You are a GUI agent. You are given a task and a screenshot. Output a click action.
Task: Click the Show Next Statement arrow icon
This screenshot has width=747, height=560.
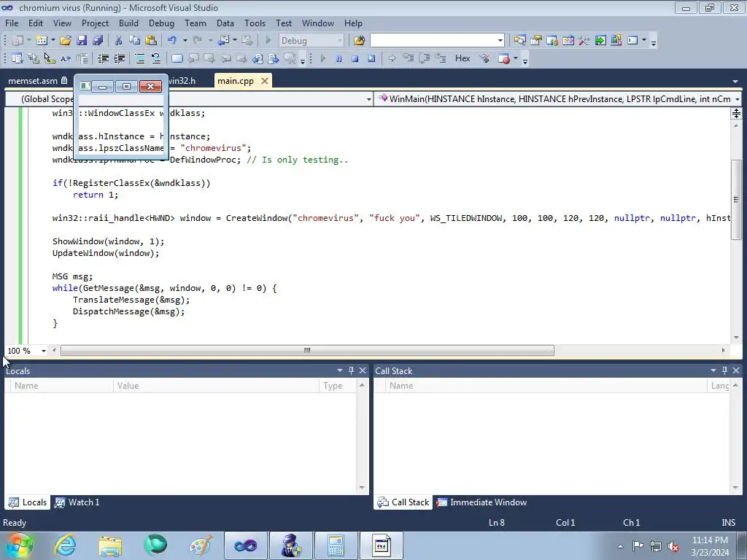(x=392, y=58)
